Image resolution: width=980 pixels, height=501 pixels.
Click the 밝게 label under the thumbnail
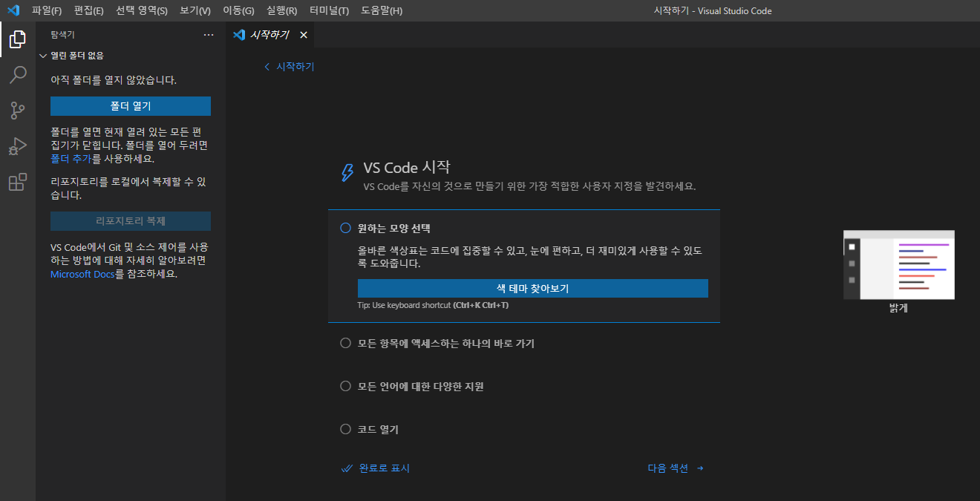898,308
